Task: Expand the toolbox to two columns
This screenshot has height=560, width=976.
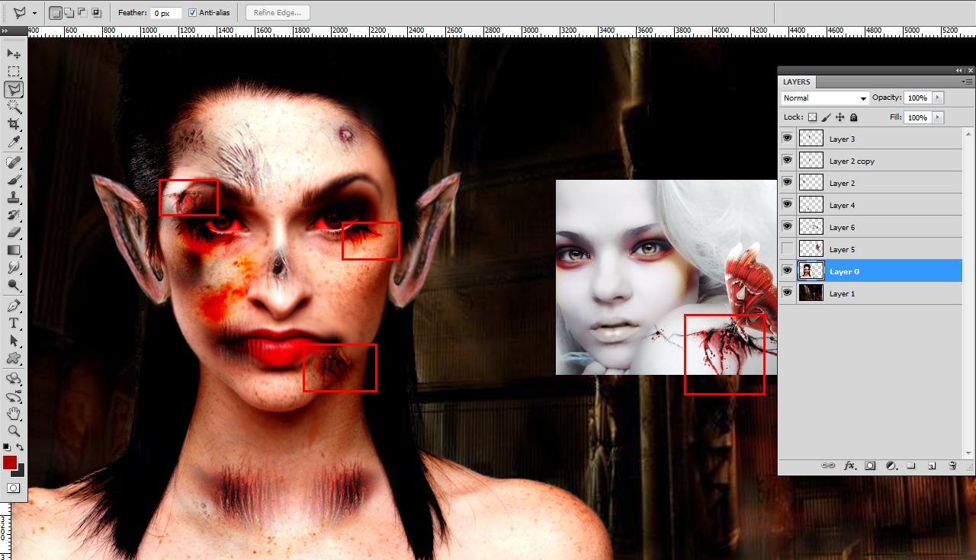Action: click(x=6, y=31)
